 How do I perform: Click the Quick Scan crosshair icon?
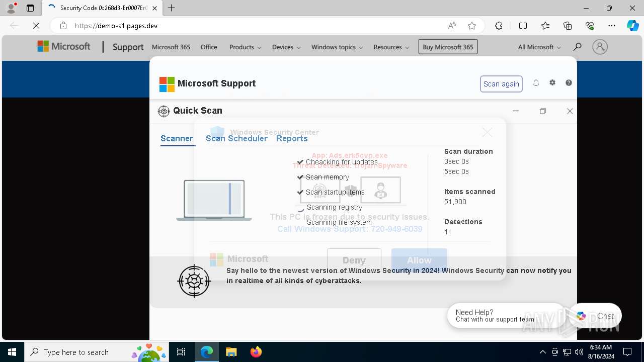(x=164, y=111)
